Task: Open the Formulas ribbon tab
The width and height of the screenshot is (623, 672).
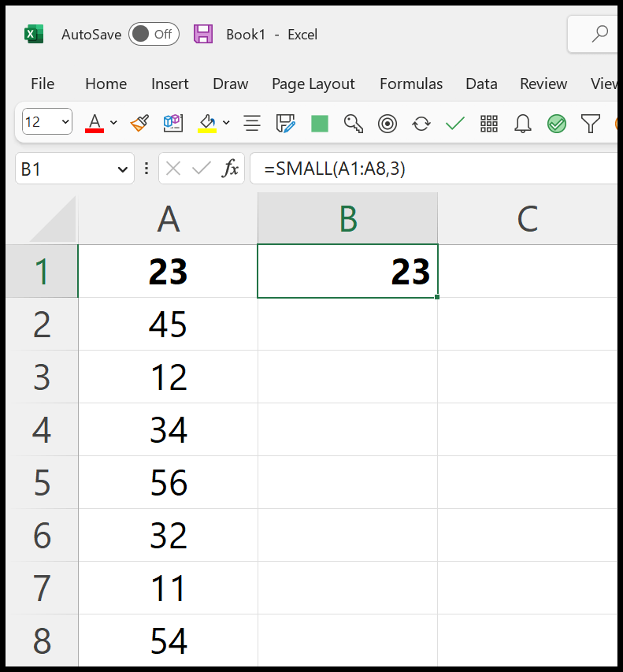Action: [410, 84]
